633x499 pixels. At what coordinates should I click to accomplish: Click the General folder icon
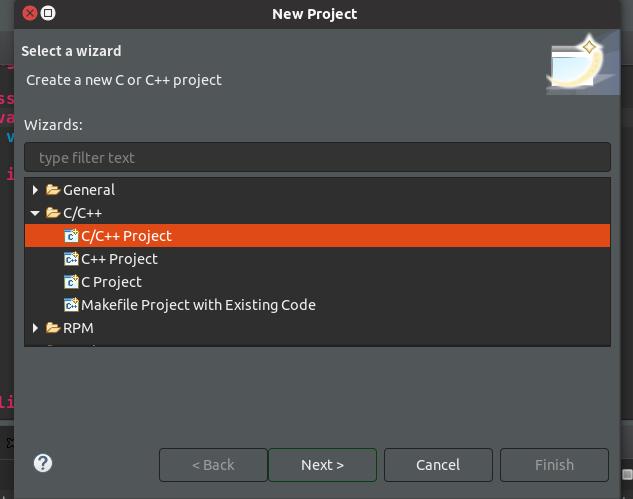[53, 190]
